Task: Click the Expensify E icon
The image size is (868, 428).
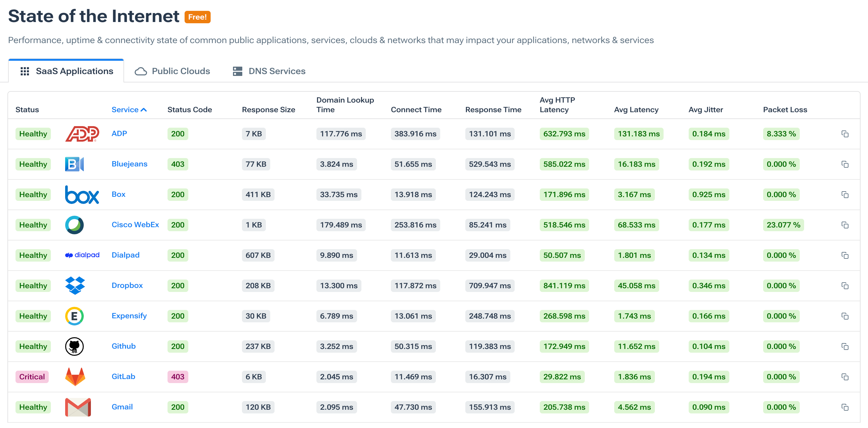Action: coord(74,316)
